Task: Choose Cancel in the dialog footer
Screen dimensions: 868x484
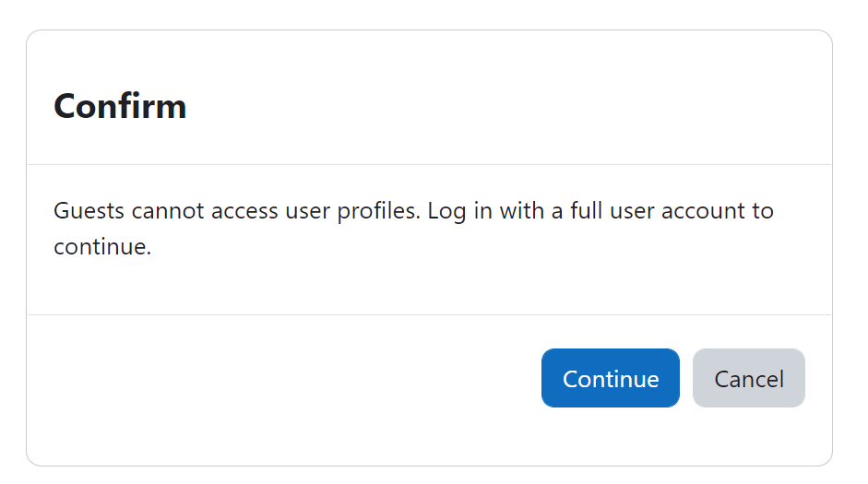Action: tap(748, 378)
